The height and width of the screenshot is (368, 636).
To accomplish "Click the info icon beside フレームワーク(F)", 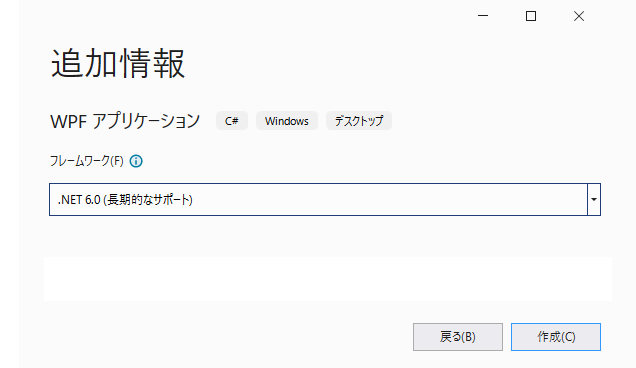I will [136, 161].
